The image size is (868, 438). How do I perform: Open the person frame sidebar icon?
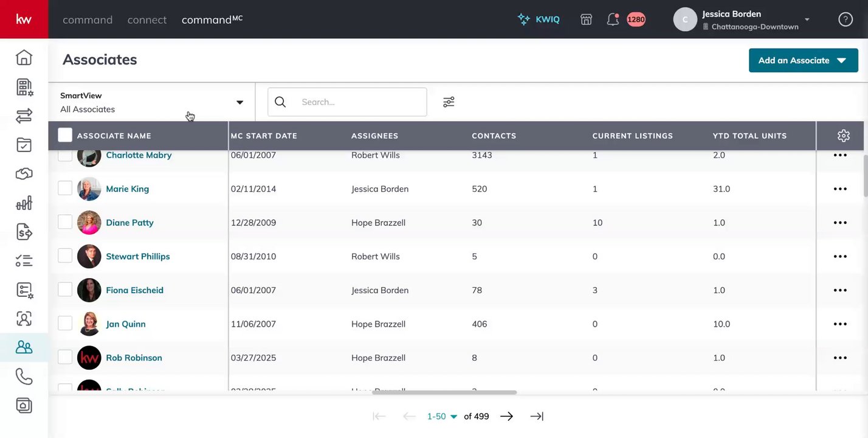(x=24, y=318)
